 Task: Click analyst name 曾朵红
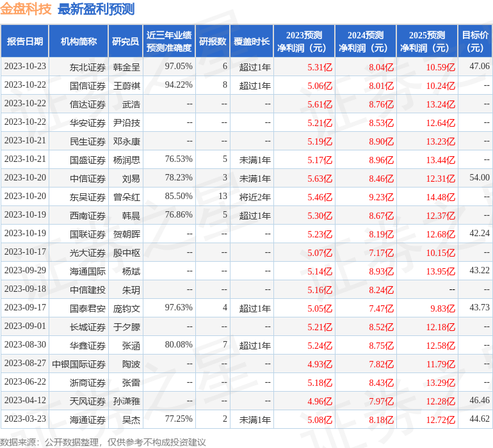(x=126, y=197)
